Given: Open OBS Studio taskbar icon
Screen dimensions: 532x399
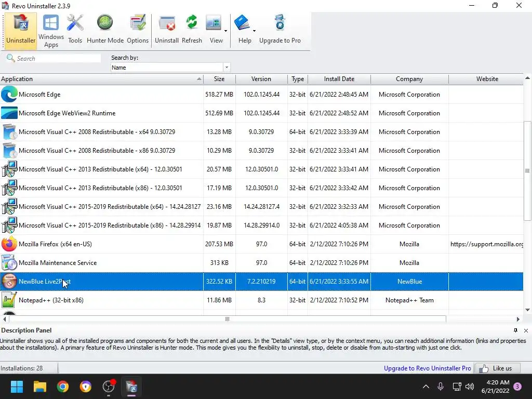Looking at the screenshot, I should pos(109,387).
